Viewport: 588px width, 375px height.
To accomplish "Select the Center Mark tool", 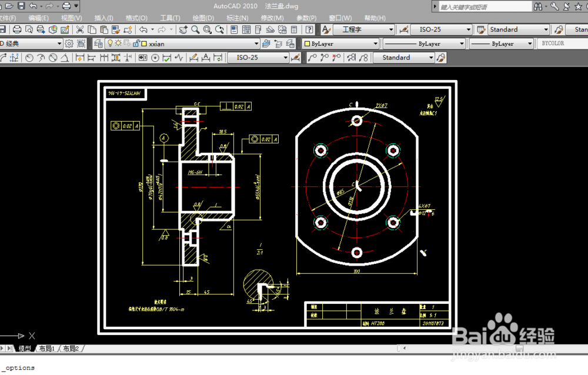I will 155,58.
